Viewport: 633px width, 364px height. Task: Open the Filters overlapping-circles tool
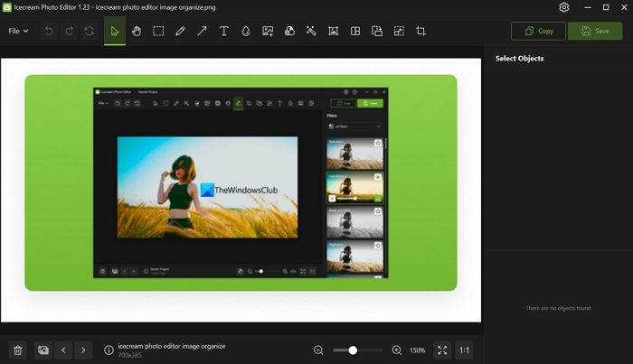[289, 31]
